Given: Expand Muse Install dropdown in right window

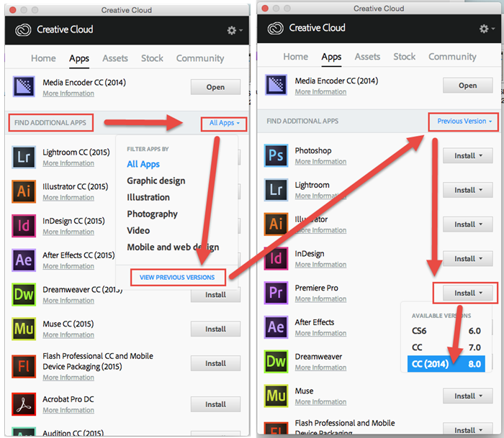Looking at the screenshot, I should point(468,396).
